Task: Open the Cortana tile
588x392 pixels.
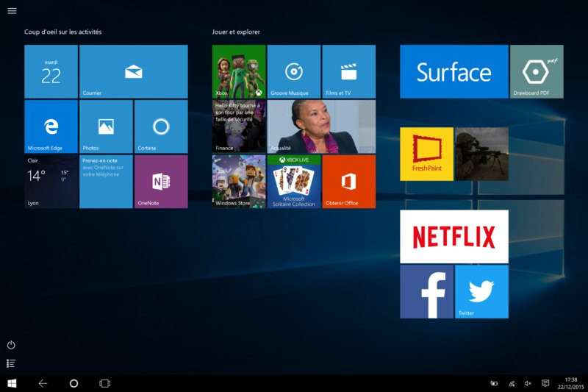Action: (x=161, y=126)
